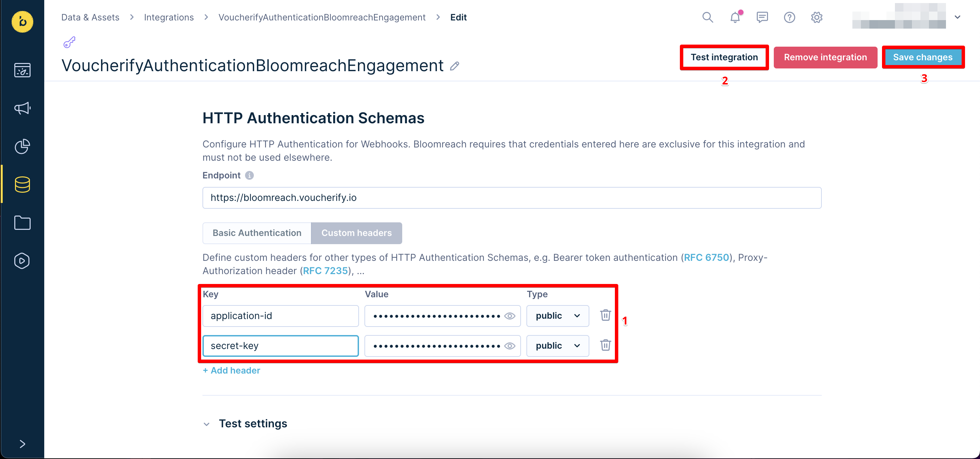Image resolution: width=980 pixels, height=459 pixels.
Task: Open the play-button sidebar icon
Action: (x=22, y=261)
